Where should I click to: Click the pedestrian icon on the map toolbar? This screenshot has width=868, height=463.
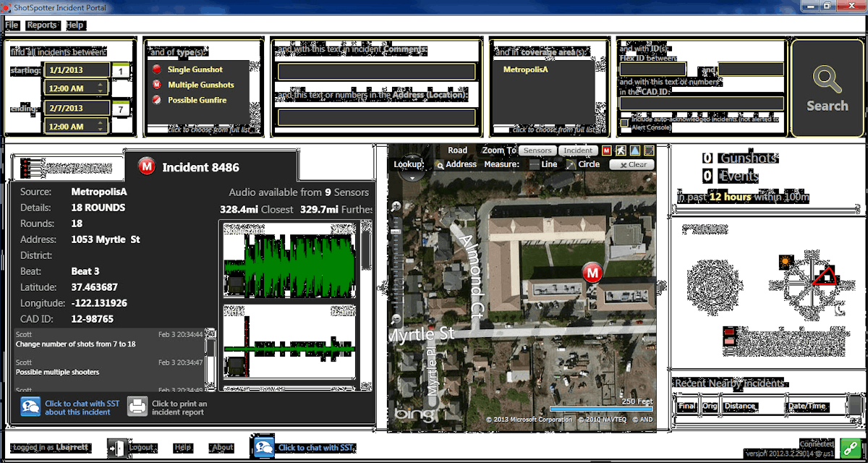point(621,150)
